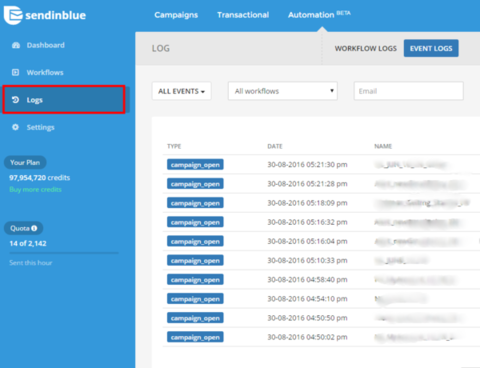Click the quota usage progress bar

pyautogui.click(x=64, y=253)
